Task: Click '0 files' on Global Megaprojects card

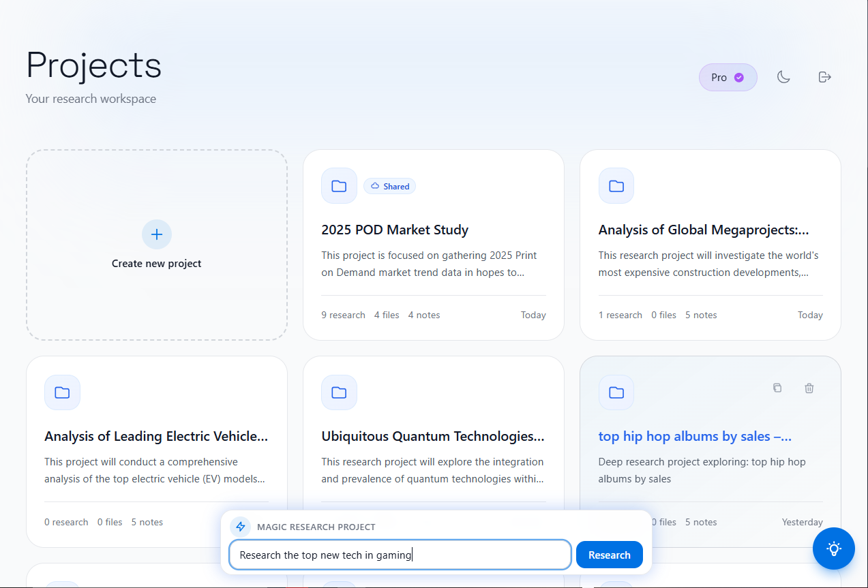Action: [x=663, y=315]
